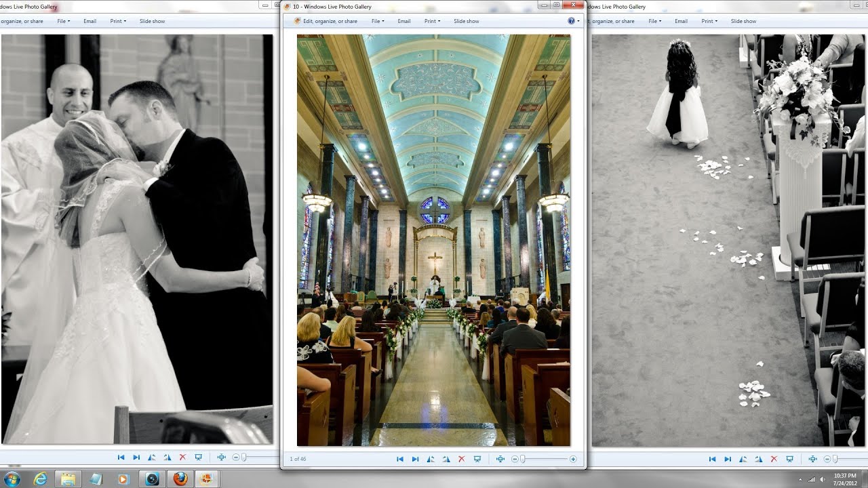Open Print menu in center window
This screenshot has height=488, width=868.
click(432, 21)
